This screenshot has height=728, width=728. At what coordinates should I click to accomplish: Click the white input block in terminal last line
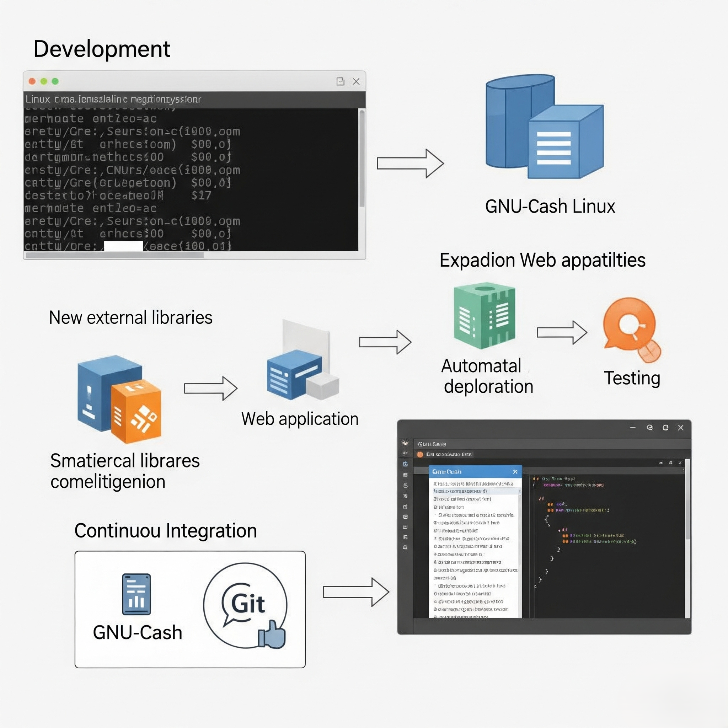click(x=123, y=246)
